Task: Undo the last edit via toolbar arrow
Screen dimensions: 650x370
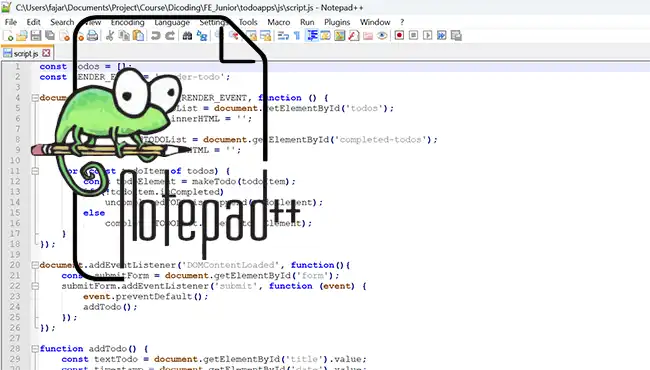Action: (155, 36)
